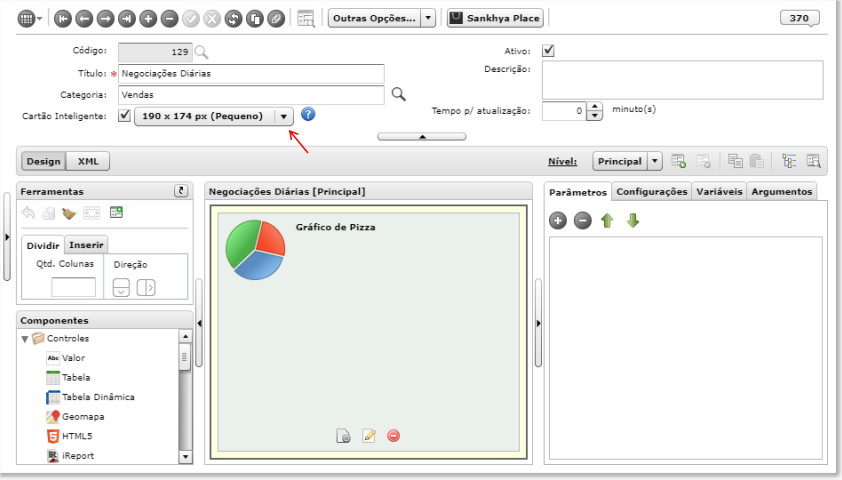Increase Tempo p/ atualização with up stepper
Viewport: 842px width, 480px height.
pos(594,106)
